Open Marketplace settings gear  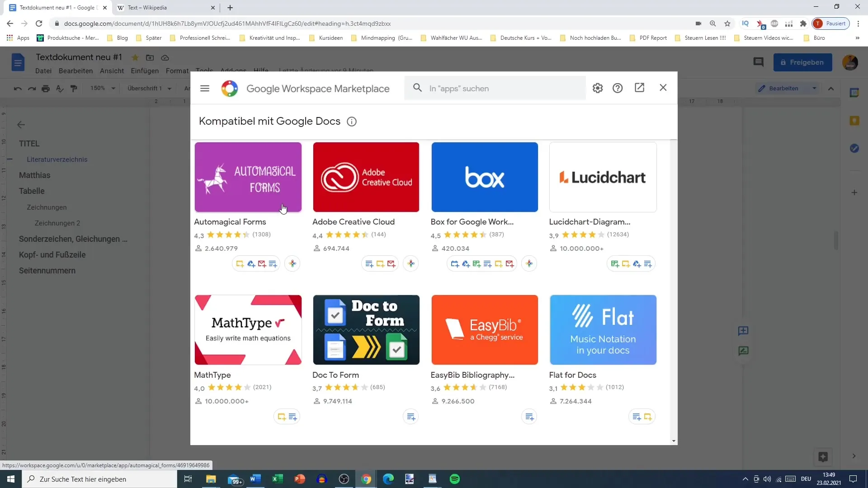[x=598, y=88]
